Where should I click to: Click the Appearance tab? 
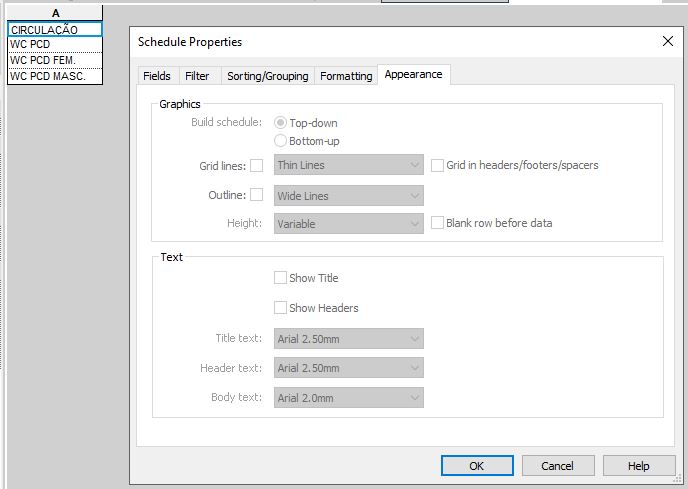tap(413, 74)
